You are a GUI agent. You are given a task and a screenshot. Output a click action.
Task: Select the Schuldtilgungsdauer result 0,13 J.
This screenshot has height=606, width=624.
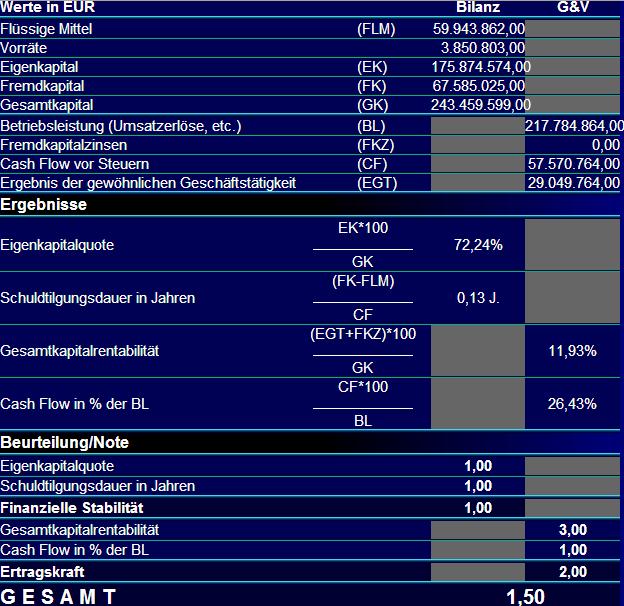click(x=478, y=298)
